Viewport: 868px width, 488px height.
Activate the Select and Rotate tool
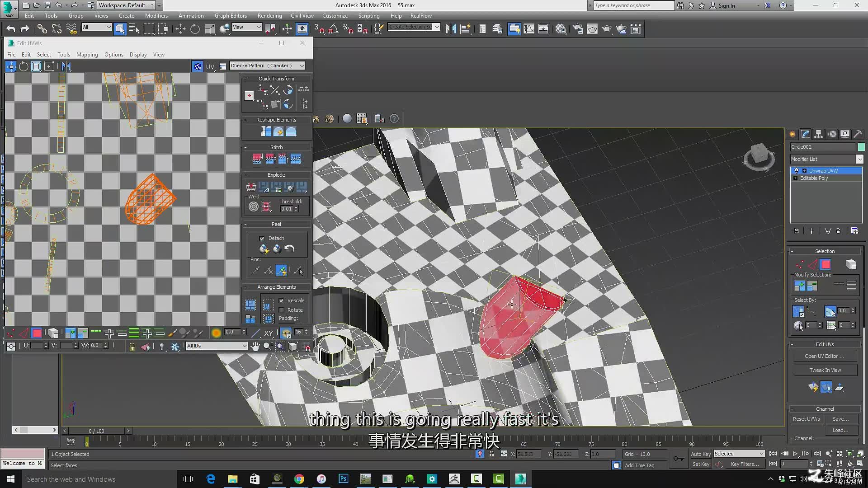195,29
